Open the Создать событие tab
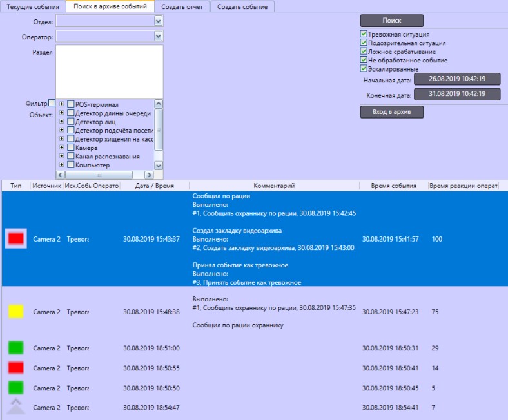Viewport: 508px width, 420px height. pos(242,6)
